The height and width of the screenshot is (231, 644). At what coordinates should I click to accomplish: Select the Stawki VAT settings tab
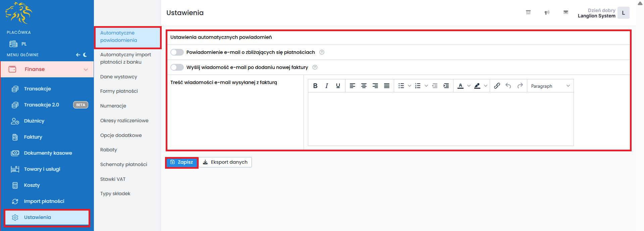click(x=113, y=179)
